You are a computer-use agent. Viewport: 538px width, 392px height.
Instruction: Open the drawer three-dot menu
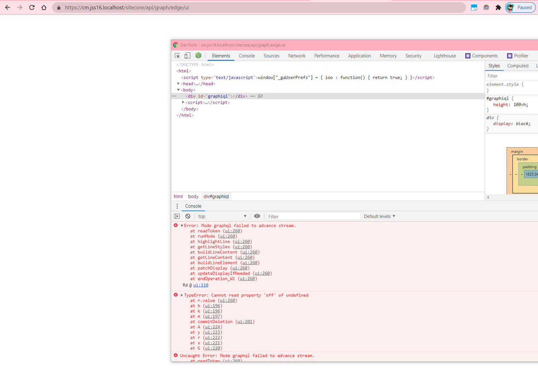[177, 206]
